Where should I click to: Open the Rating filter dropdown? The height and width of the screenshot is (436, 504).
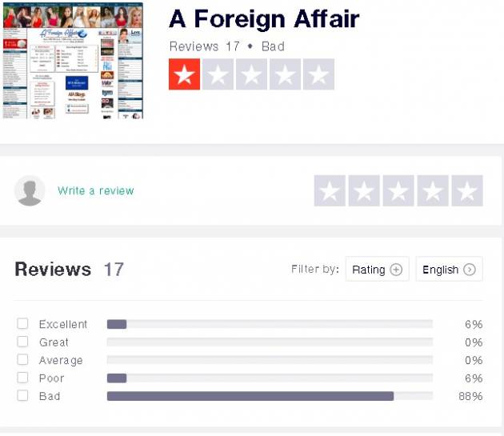[x=377, y=270]
